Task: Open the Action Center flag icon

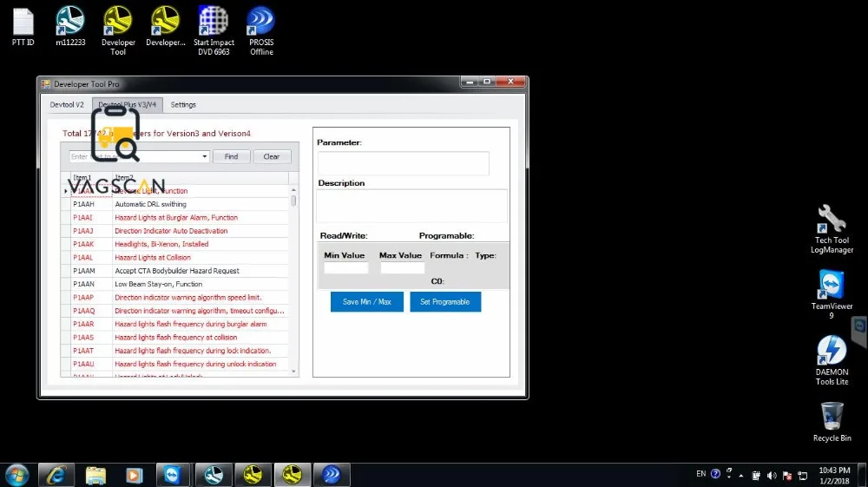Action: click(787, 476)
